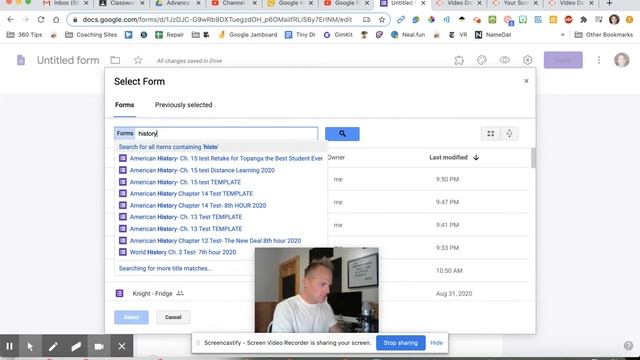
Task: Open the Previously selected tab
Action: (x=184, y=105)
